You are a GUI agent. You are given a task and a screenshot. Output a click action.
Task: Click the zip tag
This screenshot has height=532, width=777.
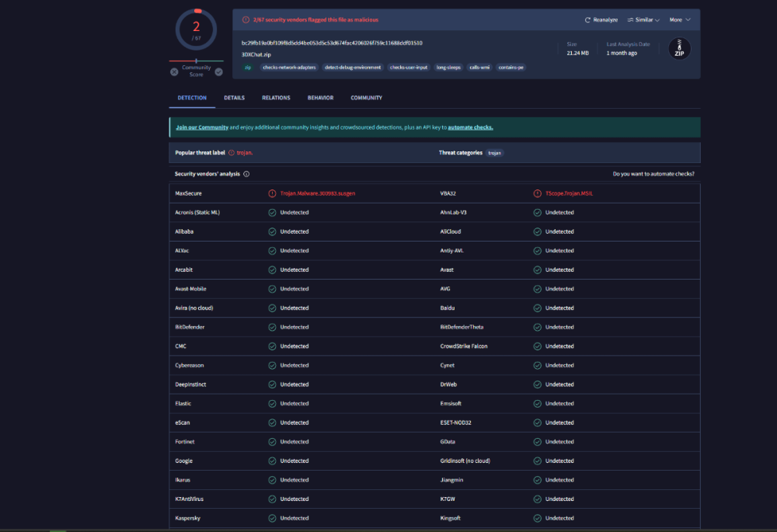pyautogui.click(x=248, y=68)
